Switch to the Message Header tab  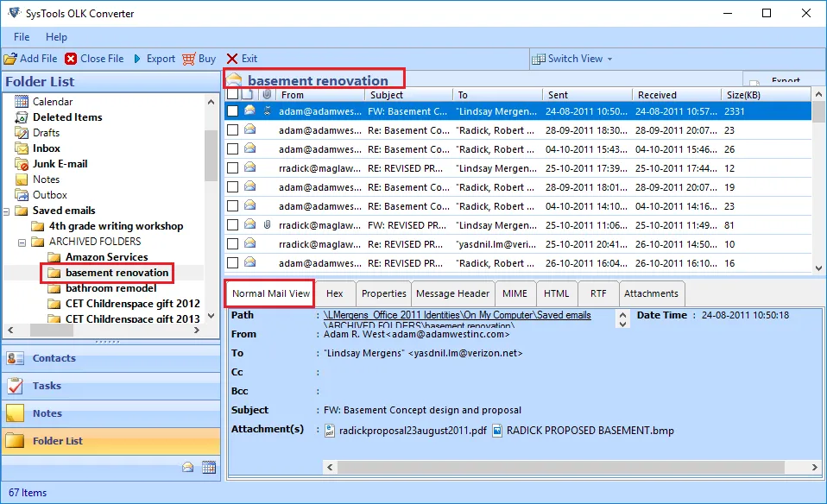pyautogui.click(x=452, y=293)
